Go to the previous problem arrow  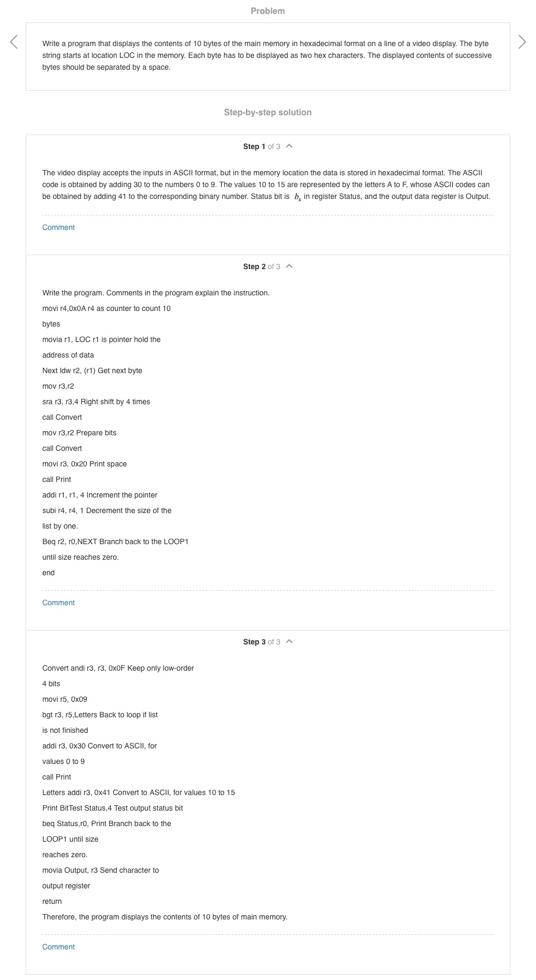click(14, 42)
